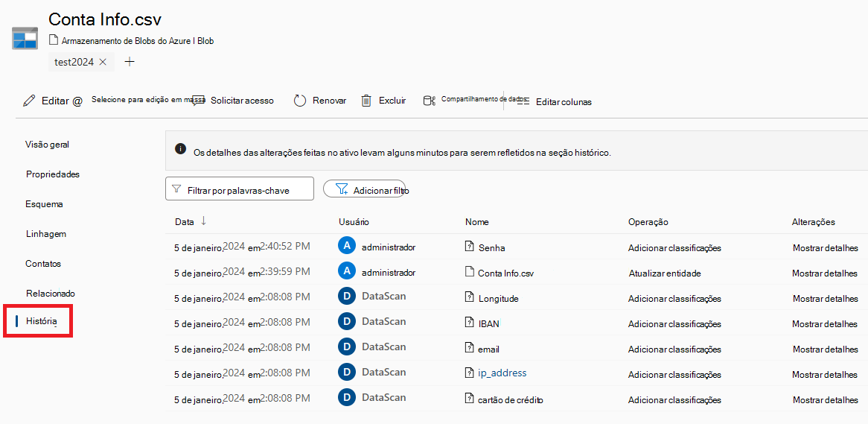Click the administrador avatar on Senha row
The height and width of the screenshot is (424, 868).
(x=347, y=246)
